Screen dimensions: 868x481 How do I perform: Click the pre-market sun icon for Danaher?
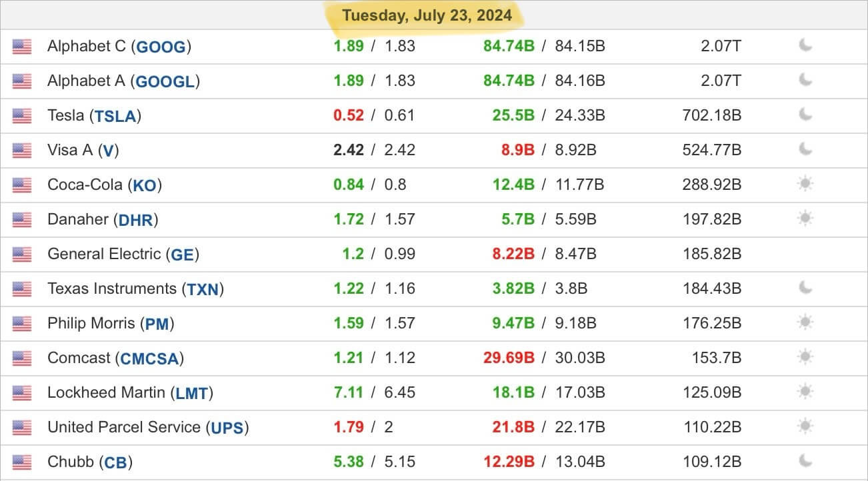(805, 219)
